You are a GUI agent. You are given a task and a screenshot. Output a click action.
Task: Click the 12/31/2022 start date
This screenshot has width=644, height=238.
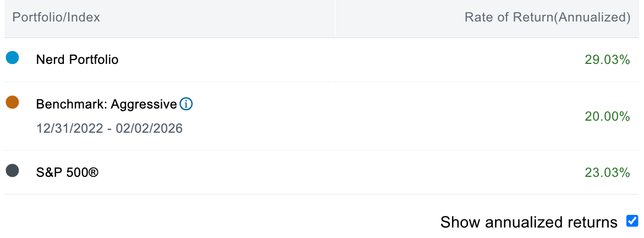click(x=69, y=129)
